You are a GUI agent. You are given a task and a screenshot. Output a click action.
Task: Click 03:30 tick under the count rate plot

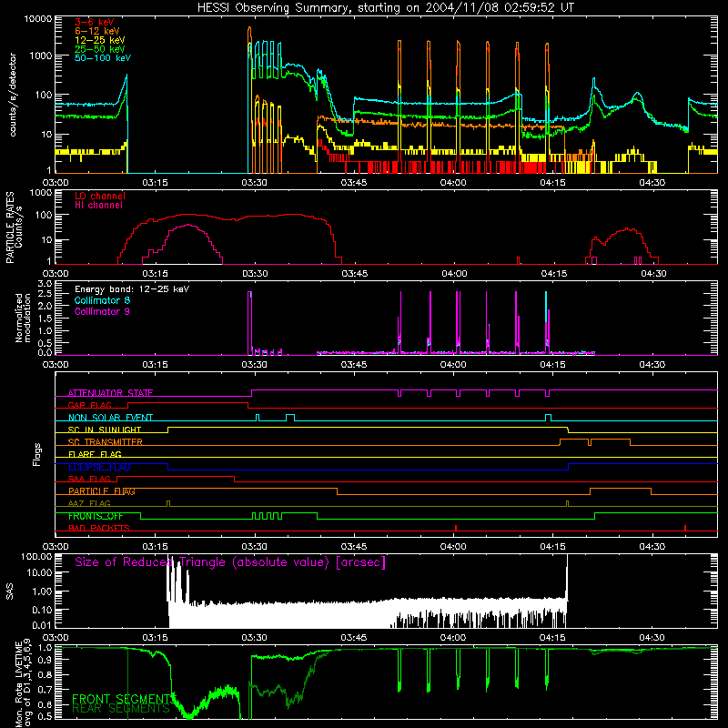click(x=254, y=183)
